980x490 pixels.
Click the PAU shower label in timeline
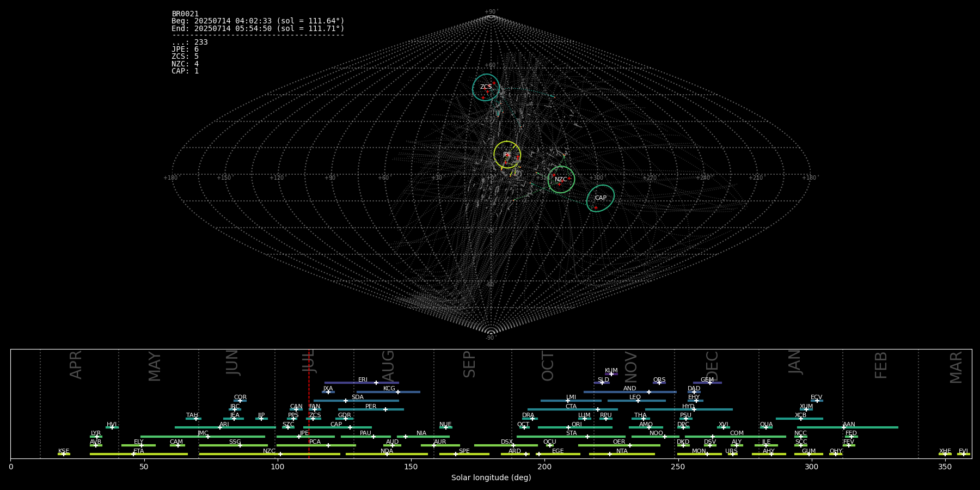[x=365, y=433]
